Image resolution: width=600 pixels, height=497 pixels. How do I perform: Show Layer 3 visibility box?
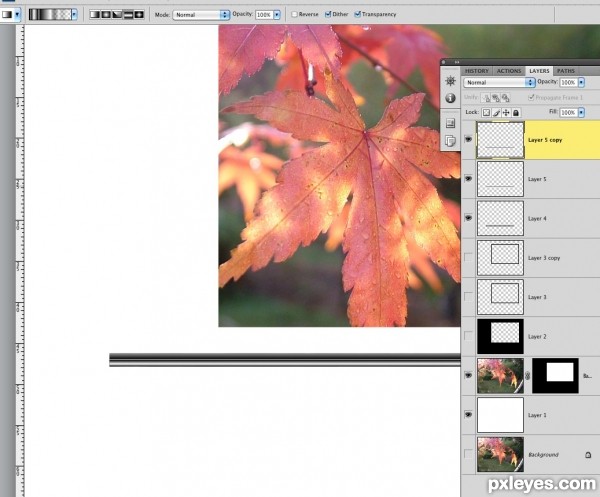tap(468, 297)
